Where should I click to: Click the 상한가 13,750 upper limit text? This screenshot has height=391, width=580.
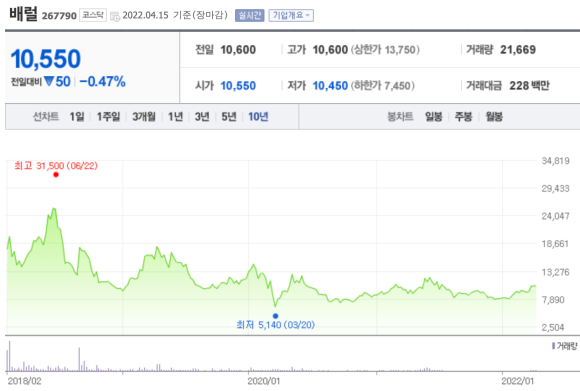point(385,50)
